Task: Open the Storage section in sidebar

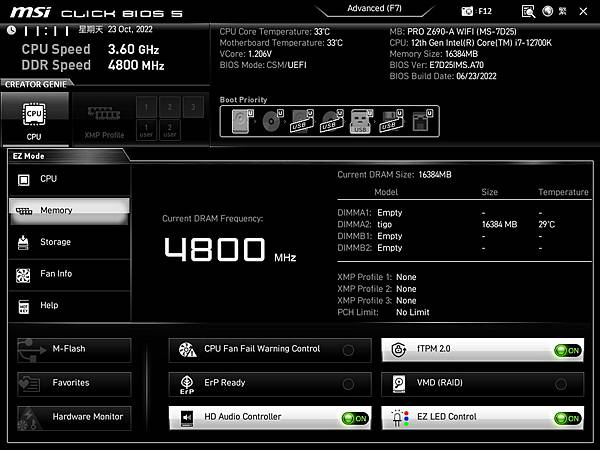Action: click(x=70, y=242)
